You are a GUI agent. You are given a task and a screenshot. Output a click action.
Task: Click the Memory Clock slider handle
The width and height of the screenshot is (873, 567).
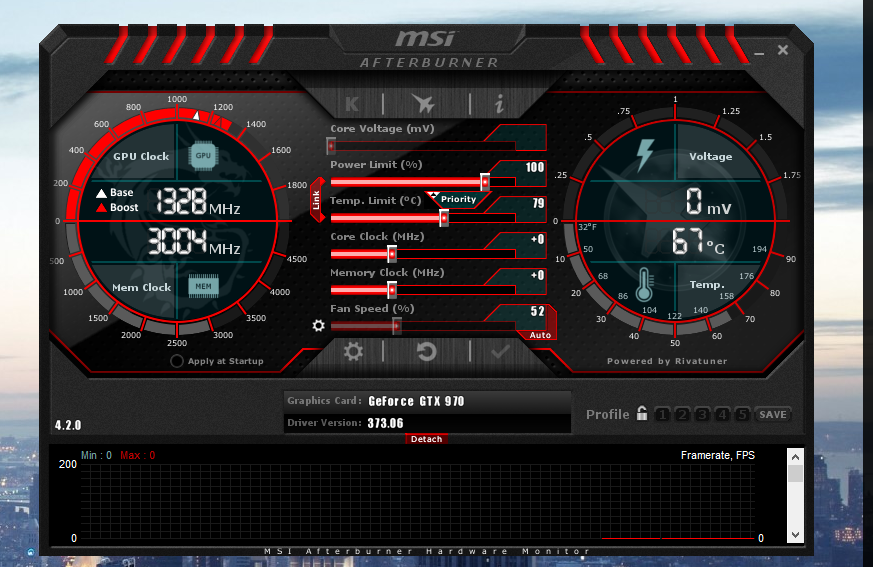392,290
